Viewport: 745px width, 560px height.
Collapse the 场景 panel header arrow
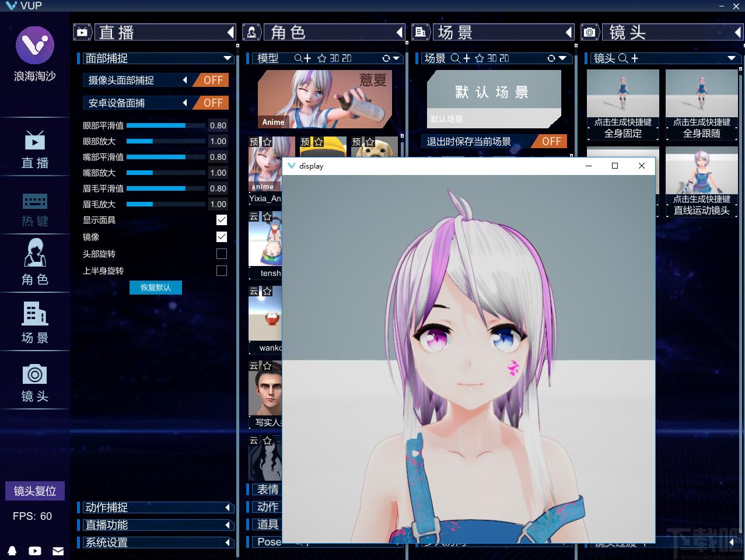(x=569, y=32)
